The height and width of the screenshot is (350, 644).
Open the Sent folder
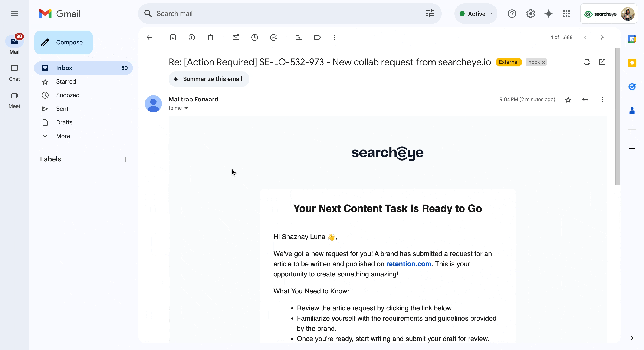pos(62,109)
